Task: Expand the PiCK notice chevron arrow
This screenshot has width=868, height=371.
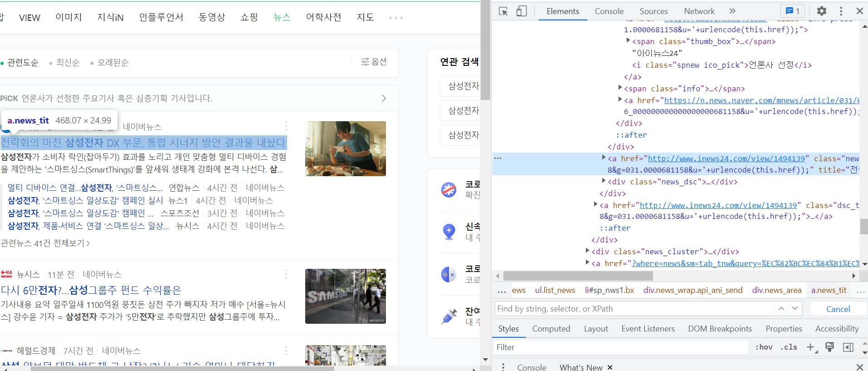Action: click(x=384, y=99)
